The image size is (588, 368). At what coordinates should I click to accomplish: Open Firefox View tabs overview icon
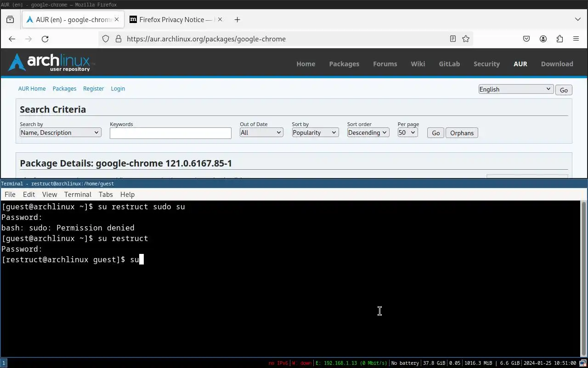pyautogui.click(x=10, y=19)
